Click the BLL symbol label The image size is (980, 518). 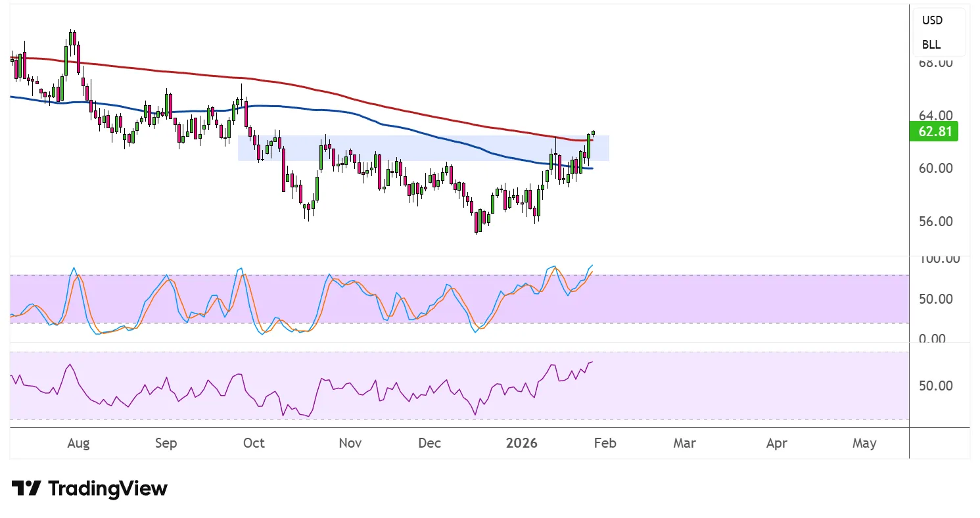click(x=931, y=45)
